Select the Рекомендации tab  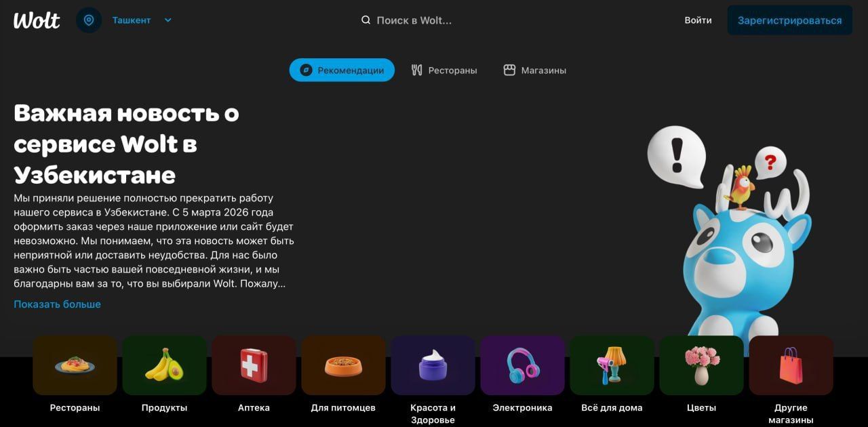coord(342,70)
